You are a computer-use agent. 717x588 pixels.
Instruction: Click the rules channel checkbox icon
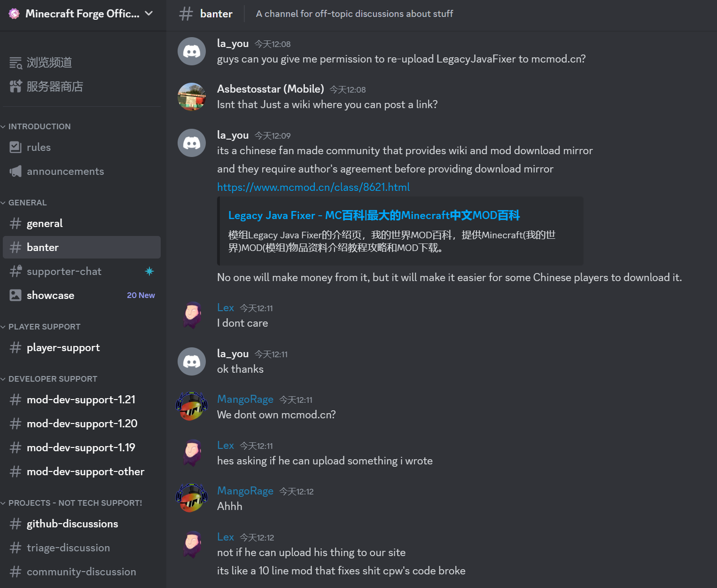[x=16, y=147]
